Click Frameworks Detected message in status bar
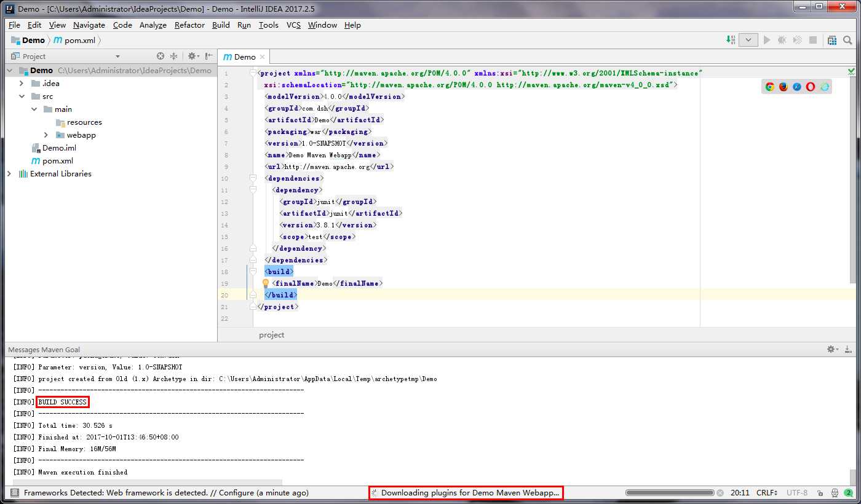Image resolution: width=861 pixels, height=504 pixels. (x=166, y=492)
